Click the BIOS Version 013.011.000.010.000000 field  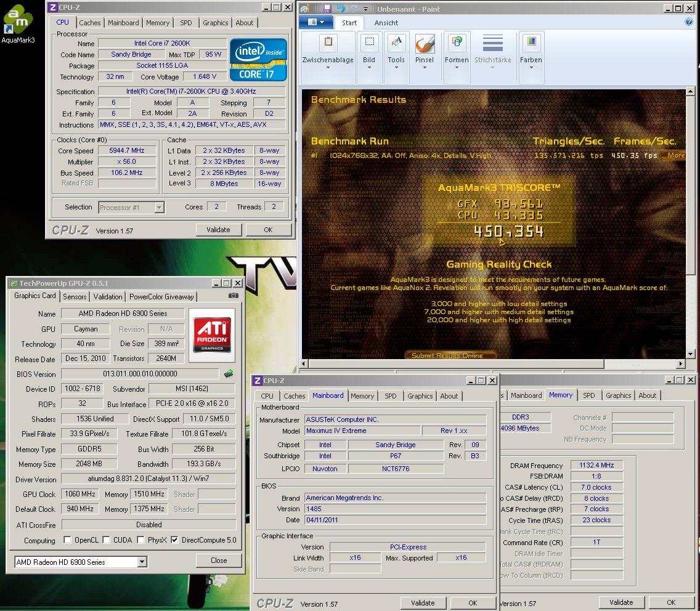tap(140, 374)
